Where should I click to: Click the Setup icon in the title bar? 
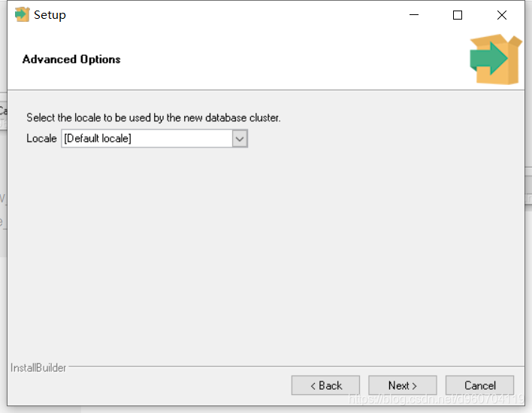coord(22,14)
